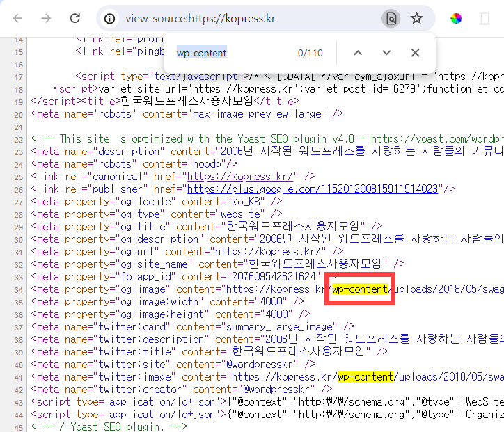Click highlighted wp-content on line 41
504x432 pixels.
tap(365, 377)
